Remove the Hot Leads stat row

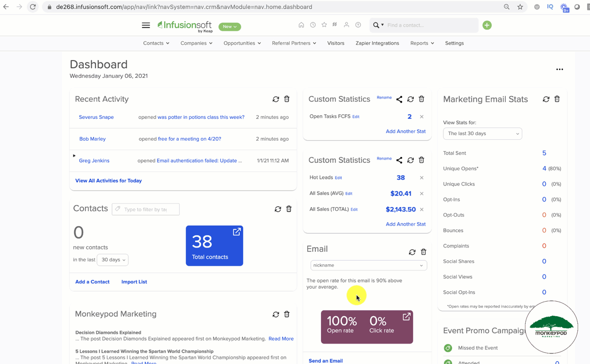(422, 178)
